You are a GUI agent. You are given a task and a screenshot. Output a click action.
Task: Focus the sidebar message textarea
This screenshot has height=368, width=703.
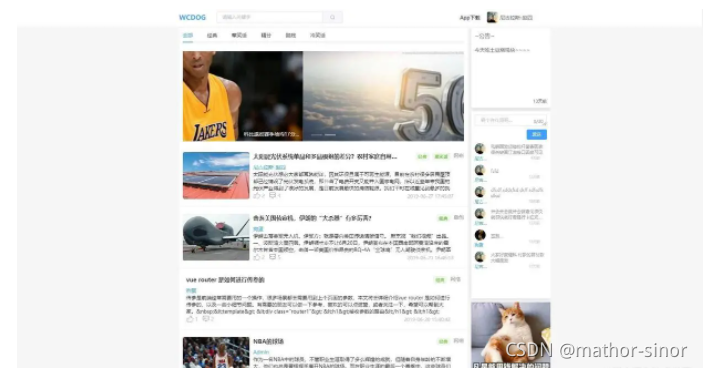[511, 120]
